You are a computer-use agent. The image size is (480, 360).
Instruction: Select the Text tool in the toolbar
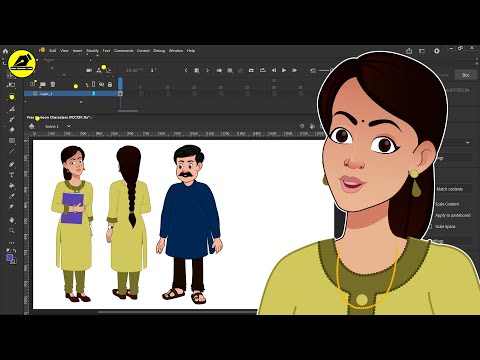[x=12, y=175]
